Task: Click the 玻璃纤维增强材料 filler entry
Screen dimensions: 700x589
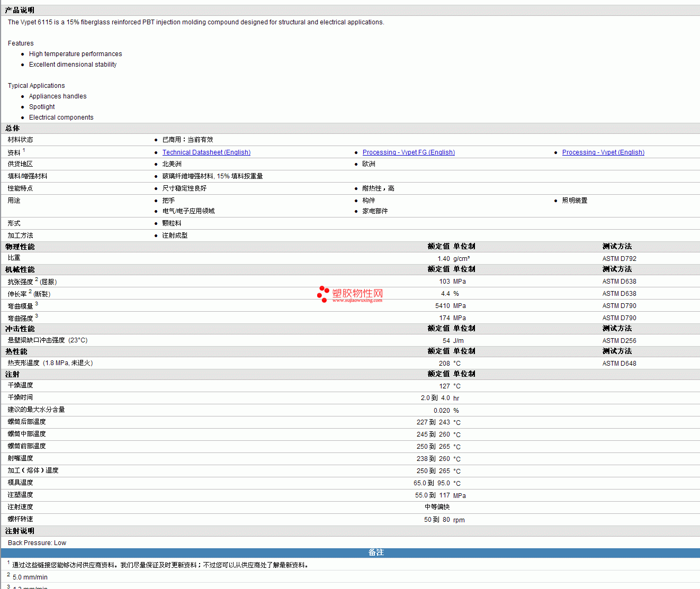Action: click(213, 176)
